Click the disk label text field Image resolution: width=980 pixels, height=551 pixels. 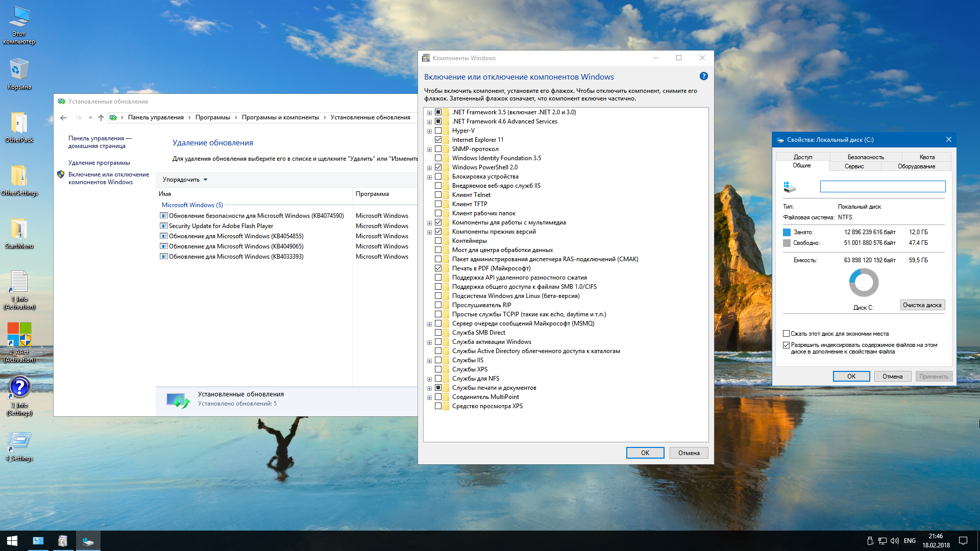pos(883,187)
